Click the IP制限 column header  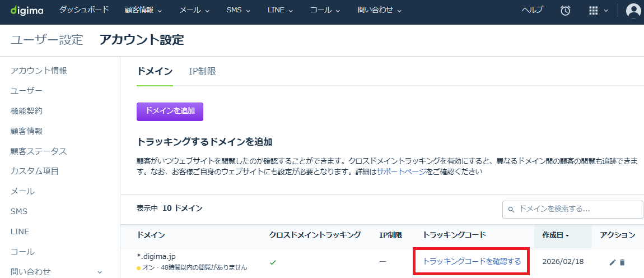coord(390,235)
